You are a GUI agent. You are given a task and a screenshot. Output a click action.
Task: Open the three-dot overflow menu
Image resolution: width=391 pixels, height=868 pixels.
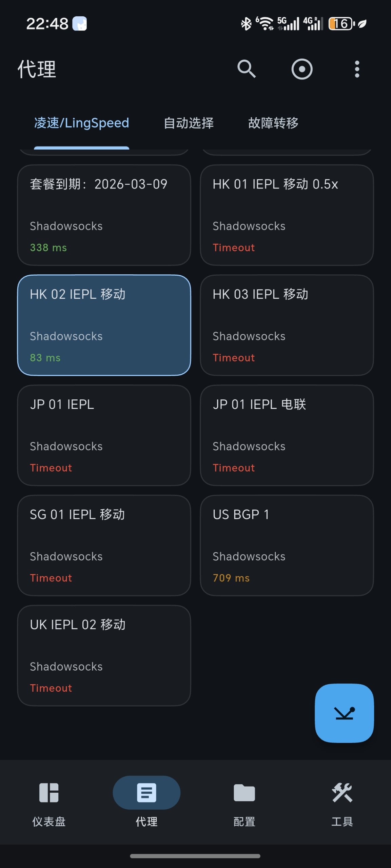click(x=357, y=69)
